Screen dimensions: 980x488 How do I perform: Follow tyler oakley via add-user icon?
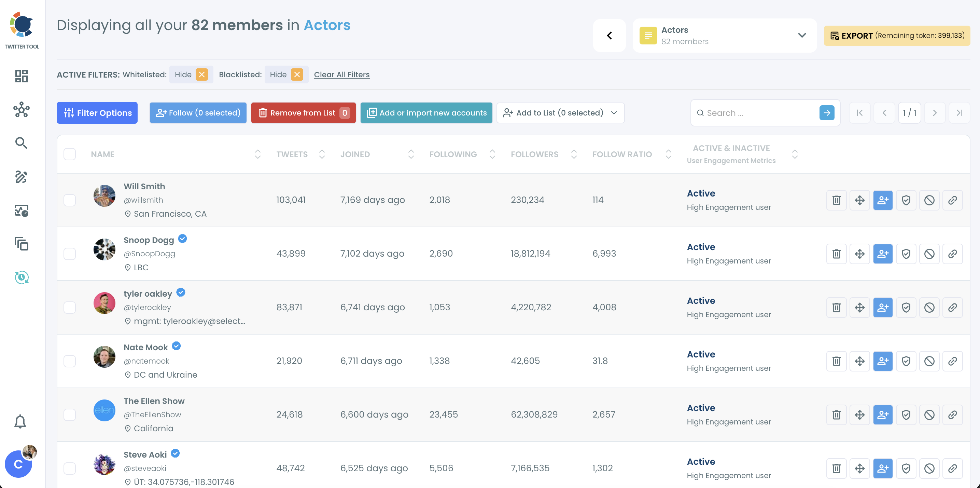(883, 308)
